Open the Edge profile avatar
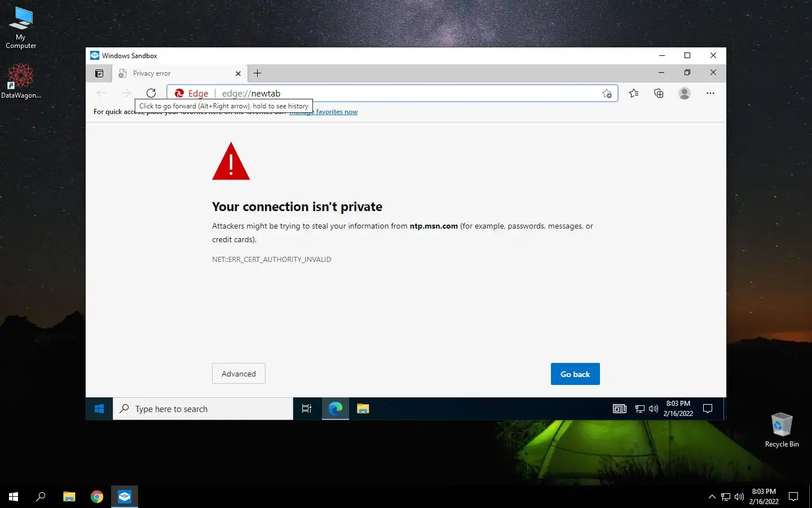This screenshot has height=508, width=812. (685, 93)
